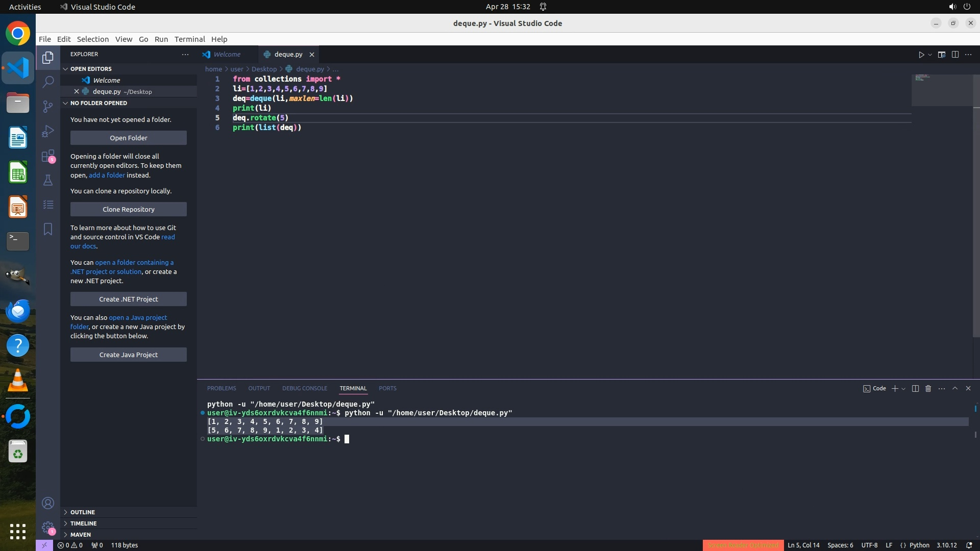Toggle the notifications bell in status bar
Viewport: 980px width, 551px height.
[x=969, y=545]
